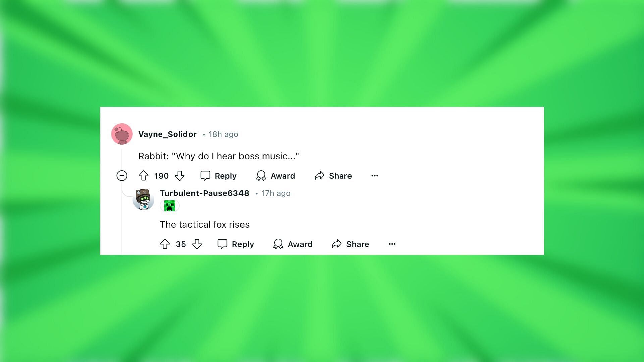Click Award button on Vayne_Solidor comment

pos(276,176)
